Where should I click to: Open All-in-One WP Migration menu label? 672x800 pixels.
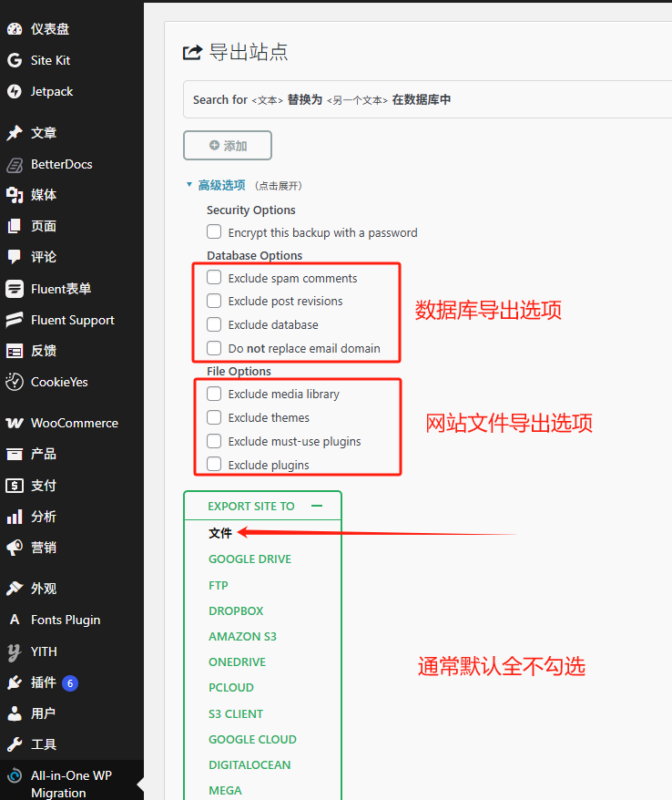[71, 784]
